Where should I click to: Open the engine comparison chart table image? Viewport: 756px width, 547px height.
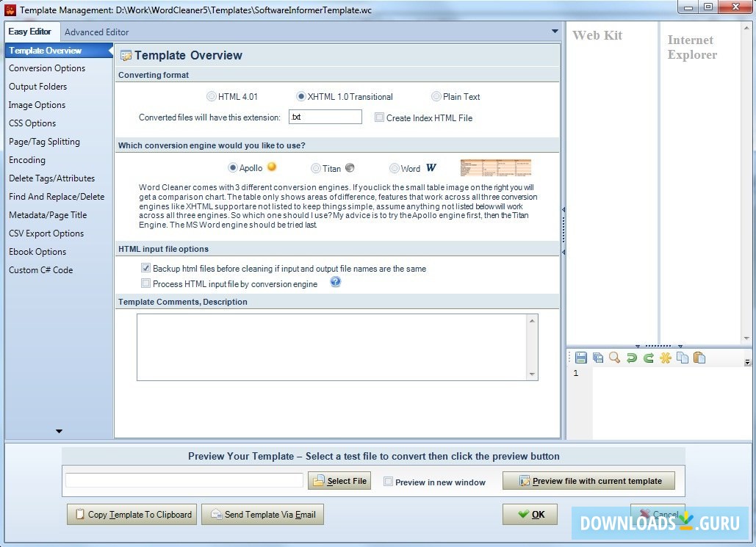coord(496,167)
